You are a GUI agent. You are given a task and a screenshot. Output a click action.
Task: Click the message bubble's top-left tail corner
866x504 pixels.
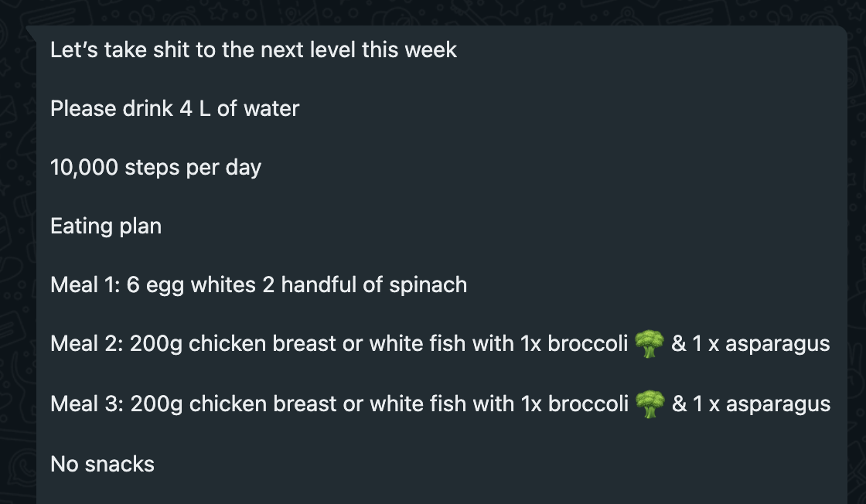pos(31,30)
